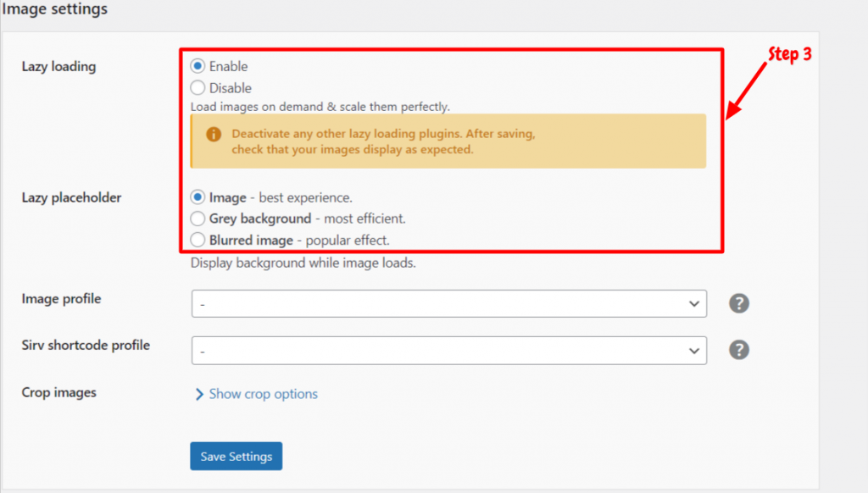Click 'Display background while image loads.' text
This screenshot has width=868, height=493.
pos(303,263)
